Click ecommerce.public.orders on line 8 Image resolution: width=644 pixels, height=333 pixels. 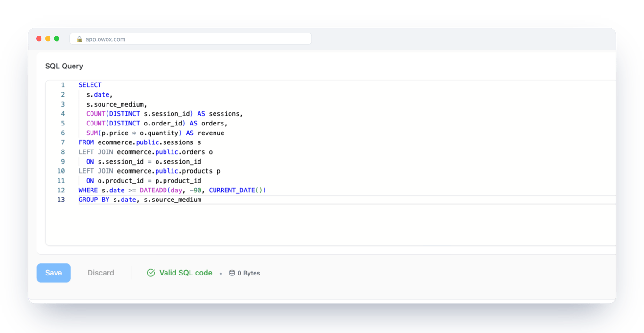(x=161, y=152)
